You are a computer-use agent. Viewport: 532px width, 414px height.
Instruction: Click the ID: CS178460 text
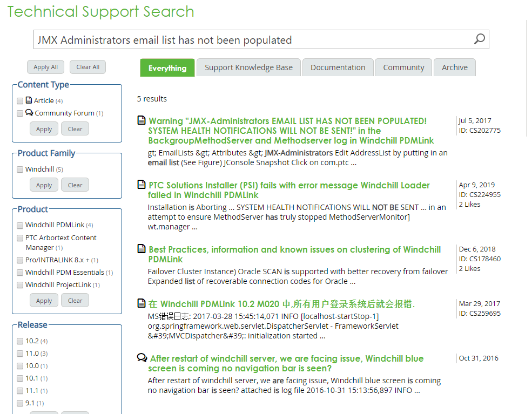pyautogui.click(x=480, y=259)
